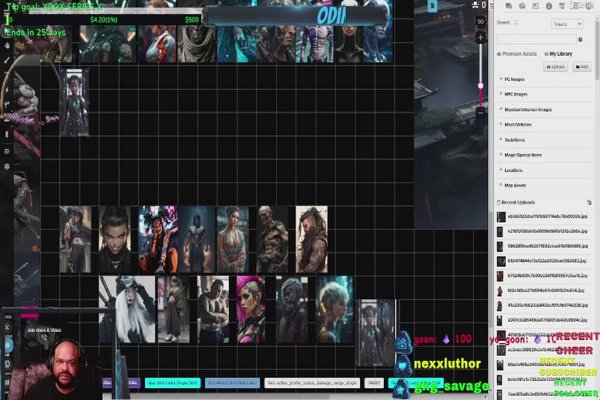The height and width of the screenshot is (400, 600).
Task: Select the recent upload starting with 696289
Action: coord(543,247)
